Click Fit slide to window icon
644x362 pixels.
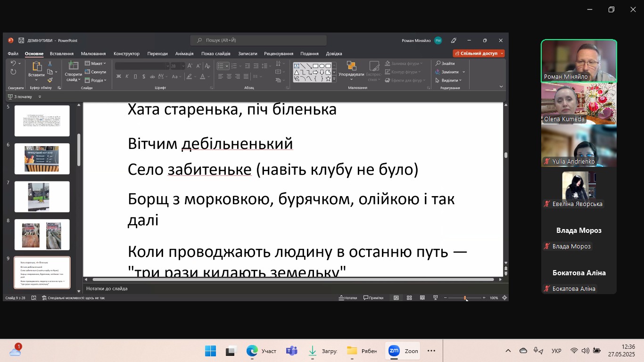click(504, 298)
